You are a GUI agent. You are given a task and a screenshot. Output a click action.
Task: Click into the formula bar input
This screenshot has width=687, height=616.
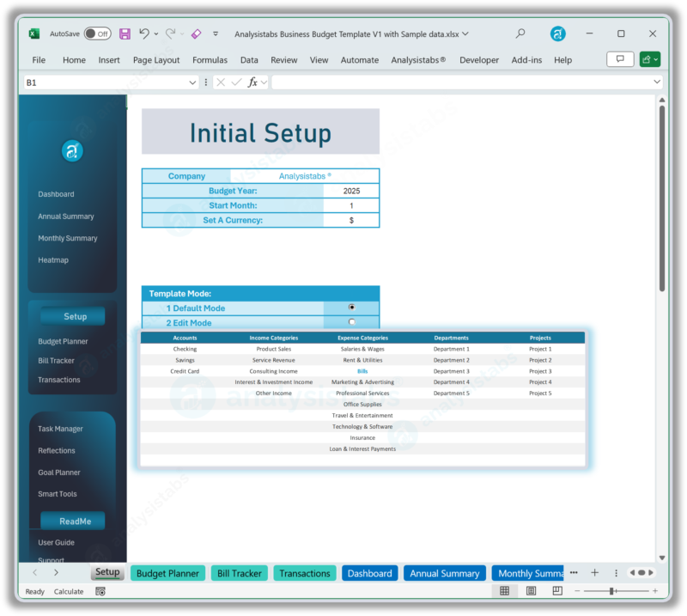click(461, 82)
